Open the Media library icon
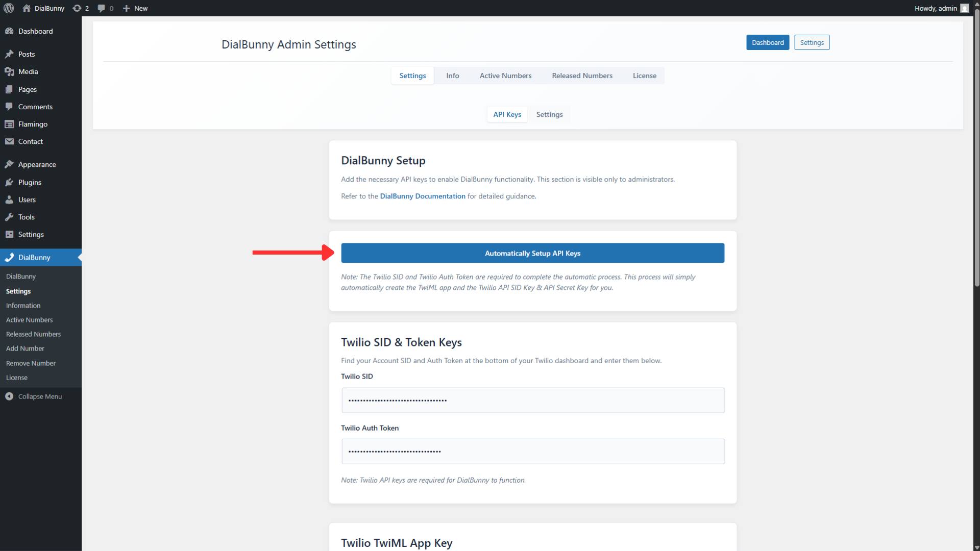980x551 pixels. point(9,71)
